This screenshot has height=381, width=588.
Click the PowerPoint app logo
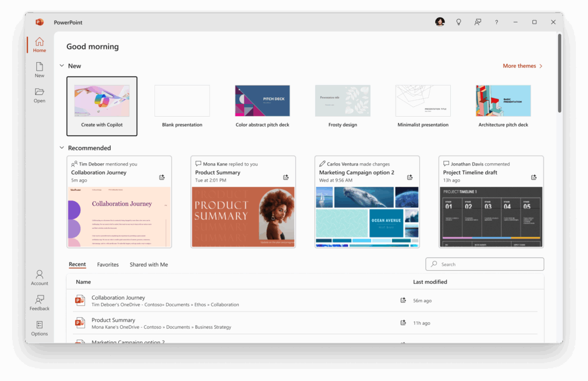coord(40,22)
